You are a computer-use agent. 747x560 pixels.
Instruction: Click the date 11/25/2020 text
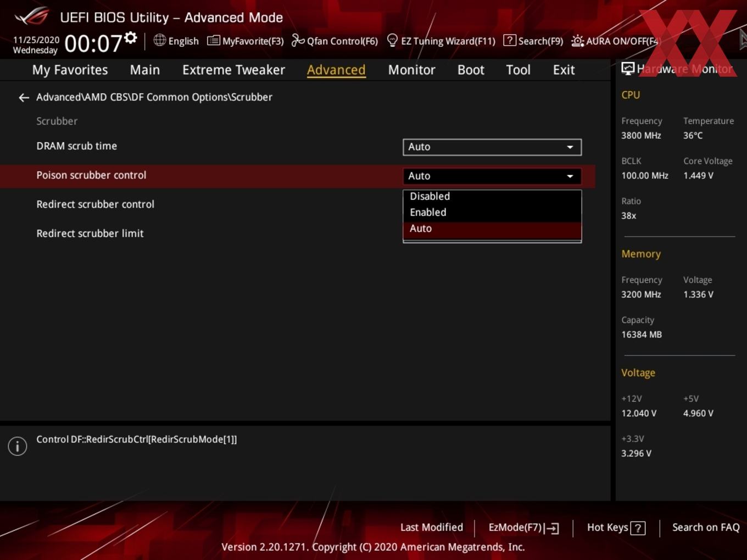(x=36, y=40)
